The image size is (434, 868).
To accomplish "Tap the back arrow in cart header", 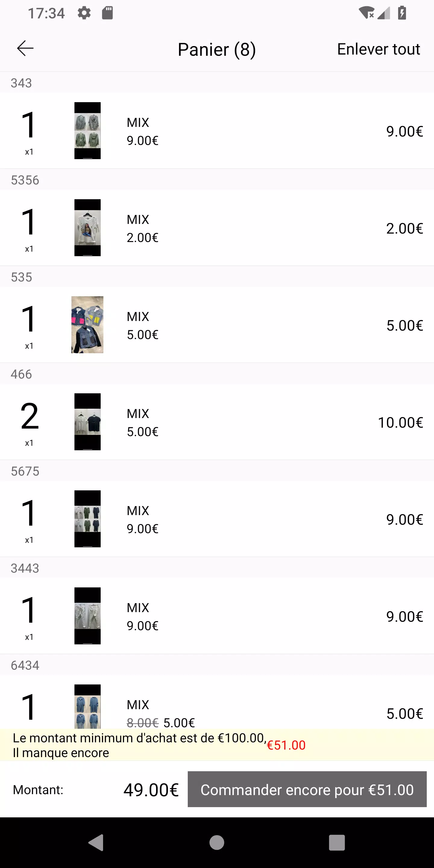I will pos(25,48).
